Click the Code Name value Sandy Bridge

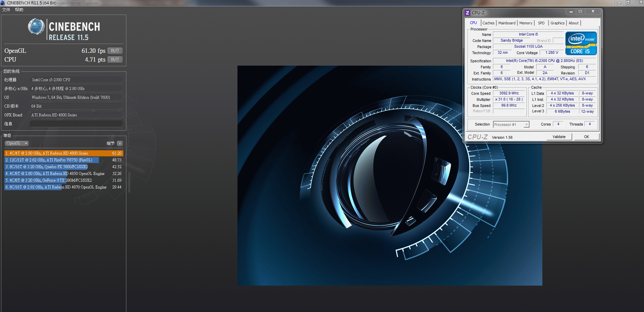[512, 40]
